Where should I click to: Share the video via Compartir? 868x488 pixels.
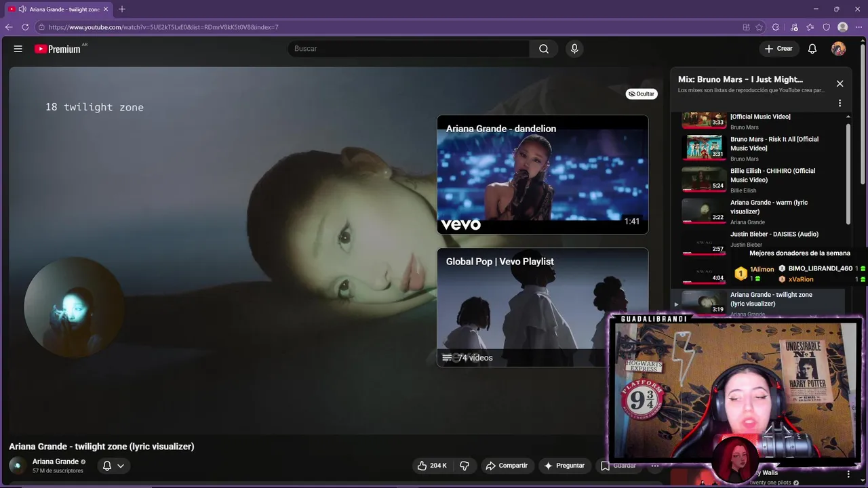click(506, 466)
